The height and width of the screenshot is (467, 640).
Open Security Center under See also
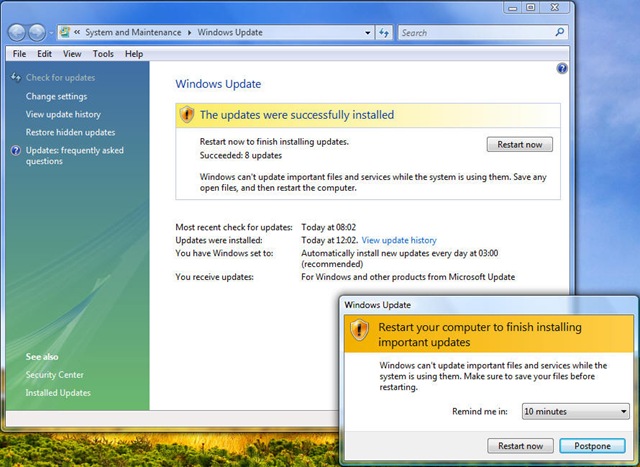point(54,375)
